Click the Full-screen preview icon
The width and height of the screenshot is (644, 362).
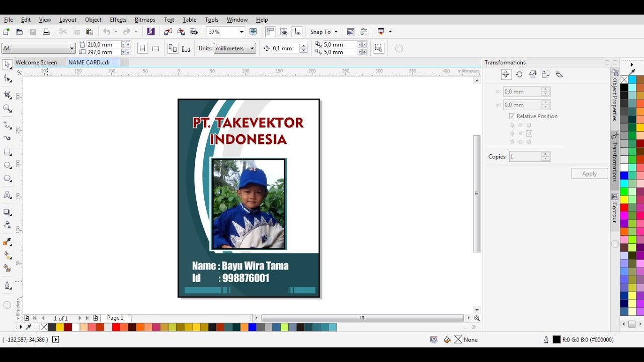tap(253, 32)
